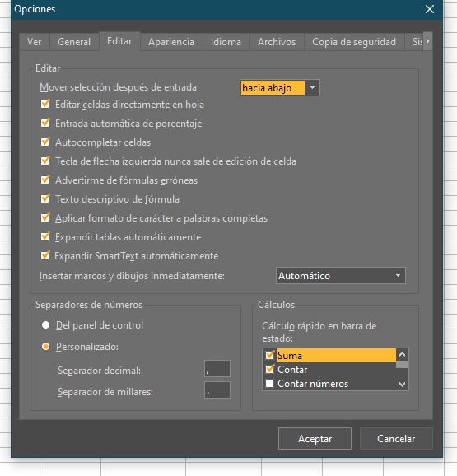Image resolution: width=457 pixels, height=476 pixels.
Task: Click the Aceptar button
Action: [315, 438]
